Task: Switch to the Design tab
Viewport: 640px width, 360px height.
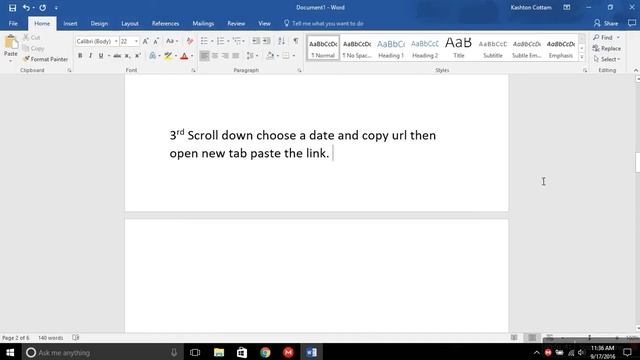Action: pyautogui.click(x=99, y=24)
